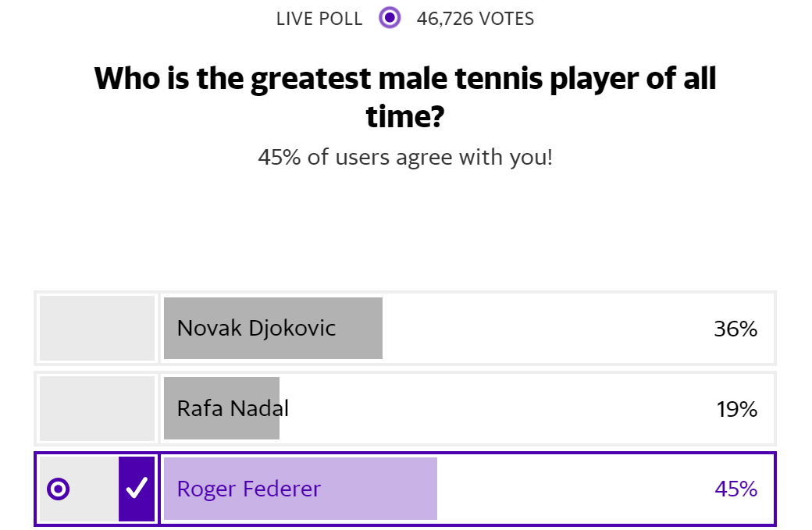Click the 45% result for Federer
Screen dimensions: 812x530
(735, 489)
